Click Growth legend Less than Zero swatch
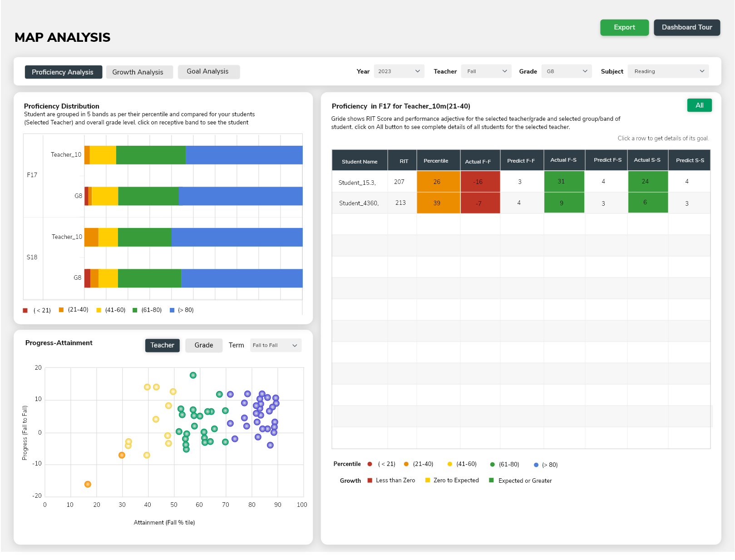The image size is (735, 560). tap(370, 480)
